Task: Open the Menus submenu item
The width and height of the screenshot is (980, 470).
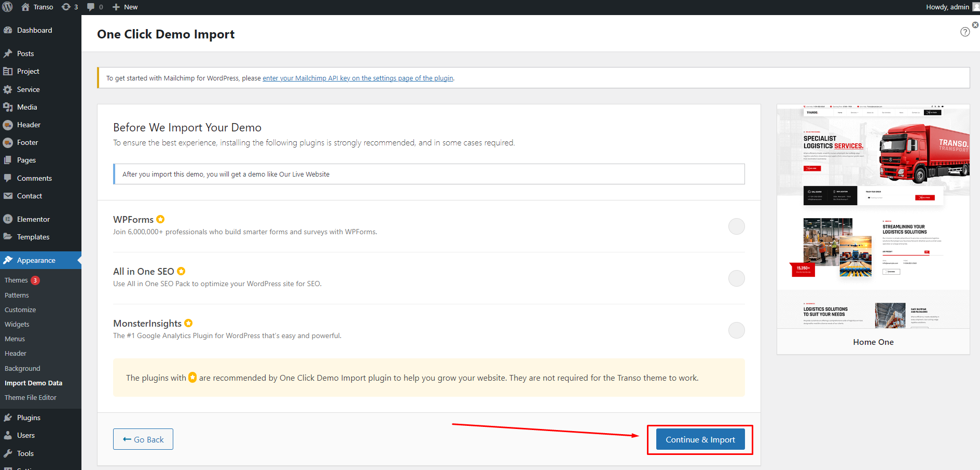Action: tap(15, 339)
